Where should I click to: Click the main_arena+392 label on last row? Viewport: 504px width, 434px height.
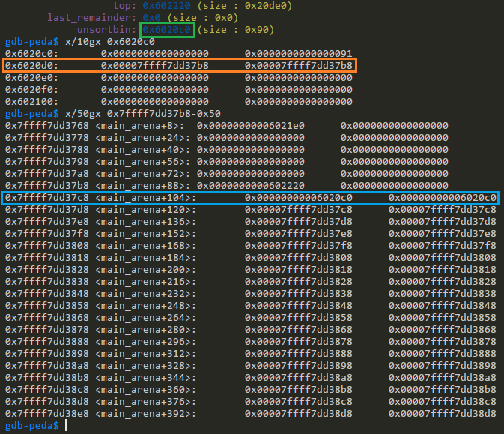tap(145, 414)
